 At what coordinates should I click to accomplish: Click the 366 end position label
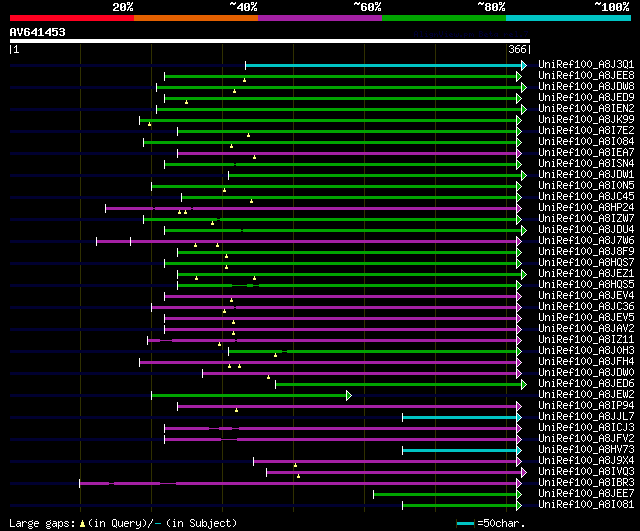pos(517,49)
